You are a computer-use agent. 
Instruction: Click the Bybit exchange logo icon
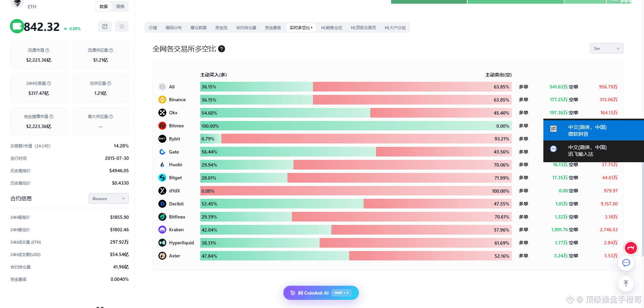(x=162, y=139)
